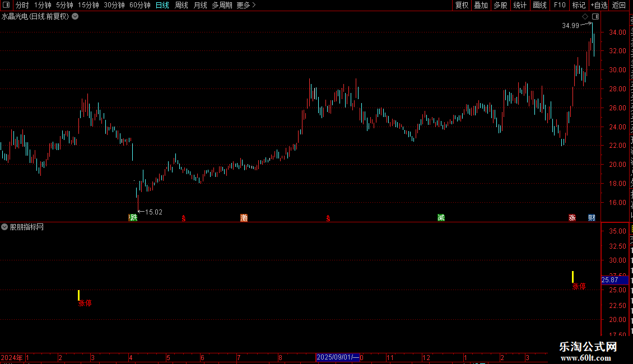Click month 12 on the time axis
The width and height of the screenshot is (633, 364).
click(x=426, y=357)
